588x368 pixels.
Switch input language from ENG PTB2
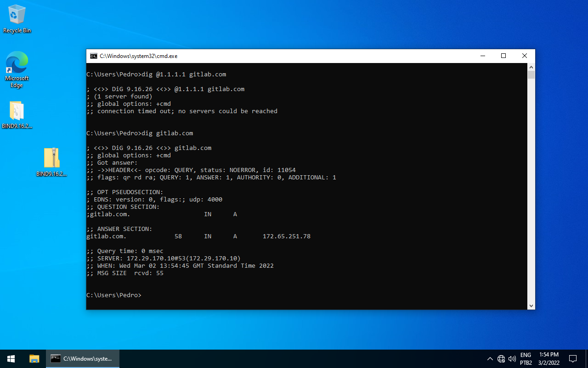pyautogui.click(x=526, y=359)
